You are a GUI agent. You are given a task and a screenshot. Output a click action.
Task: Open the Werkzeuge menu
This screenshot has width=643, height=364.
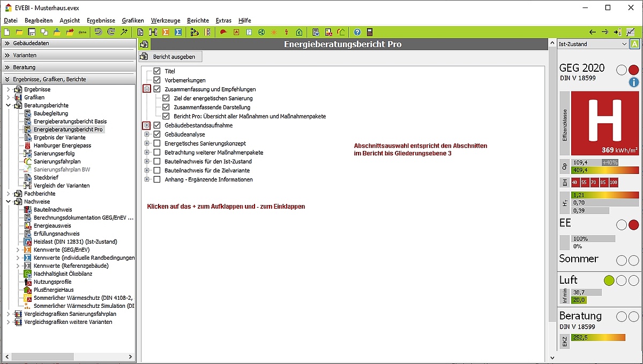click(x=166, y=20)
